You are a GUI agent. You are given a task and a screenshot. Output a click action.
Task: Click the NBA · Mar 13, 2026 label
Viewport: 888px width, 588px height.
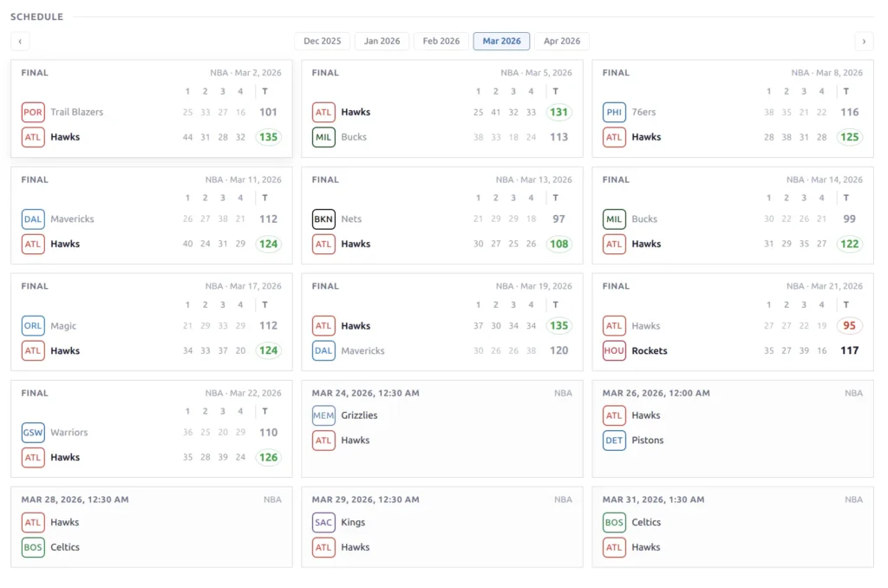click(x=533, y=180)
